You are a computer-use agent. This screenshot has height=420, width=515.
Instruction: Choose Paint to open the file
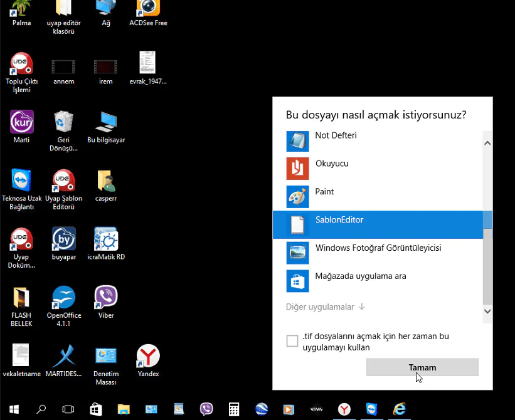point(324,192)
